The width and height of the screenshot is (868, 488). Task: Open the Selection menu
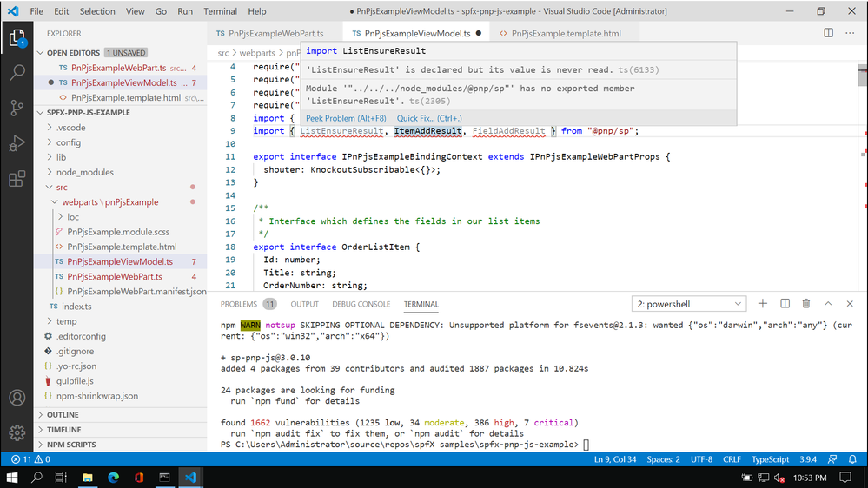pos(97,11)
